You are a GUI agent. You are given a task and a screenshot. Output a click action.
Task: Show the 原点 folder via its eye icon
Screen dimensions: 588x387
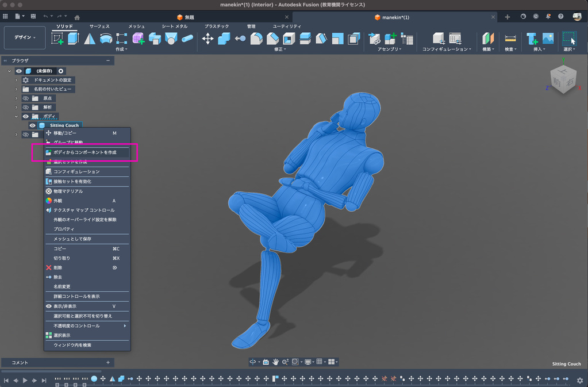pyautogui.click(x=25, y=98)
